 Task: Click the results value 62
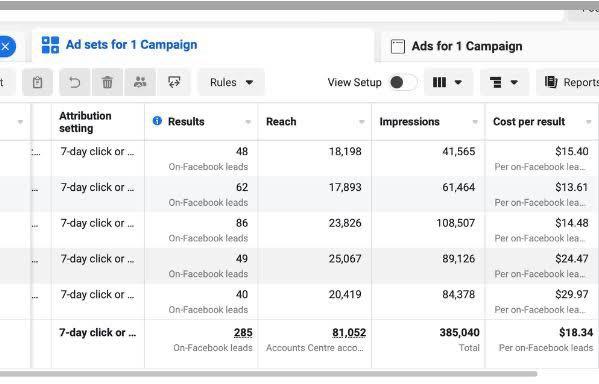click(242, 187)
